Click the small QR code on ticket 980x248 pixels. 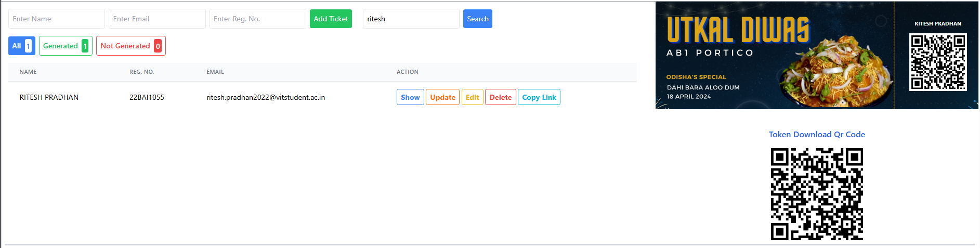[x=938, y=62]
